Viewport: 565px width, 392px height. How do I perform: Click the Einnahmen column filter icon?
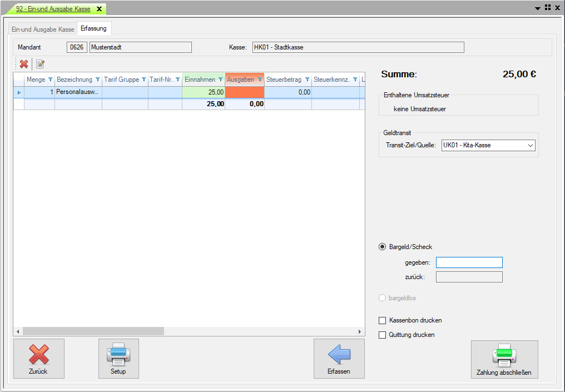[x=221, y=80]
